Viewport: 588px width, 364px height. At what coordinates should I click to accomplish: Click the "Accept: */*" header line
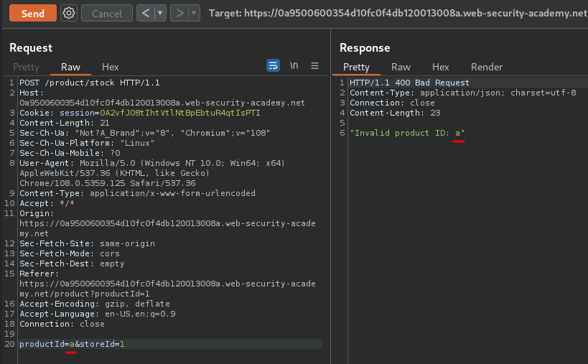(x=47, y=203)
